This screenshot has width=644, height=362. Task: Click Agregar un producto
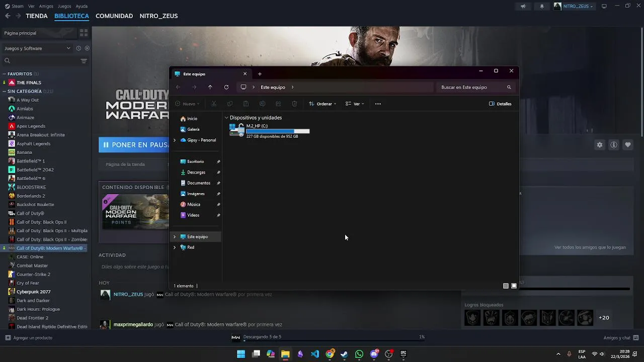(x=29, y=338)
